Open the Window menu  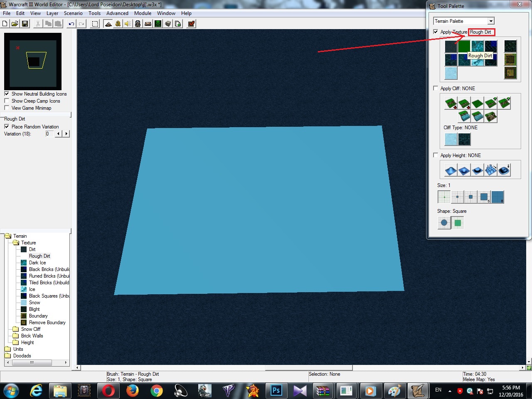(166, 13)
